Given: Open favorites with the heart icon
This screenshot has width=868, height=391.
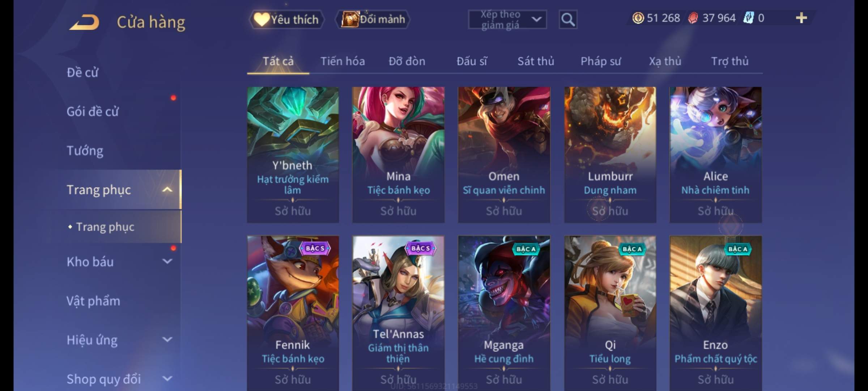Looking at the screenshot, I should [x=261, y=19].
